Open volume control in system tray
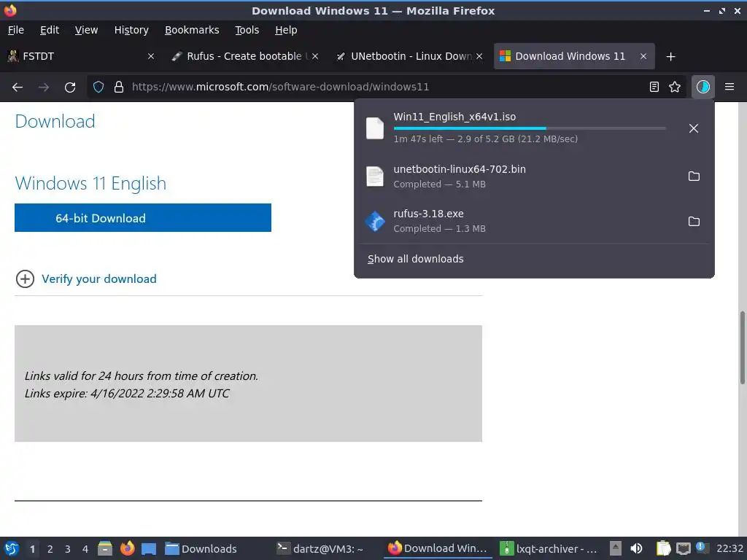747x560 pixels. point(636,548)
